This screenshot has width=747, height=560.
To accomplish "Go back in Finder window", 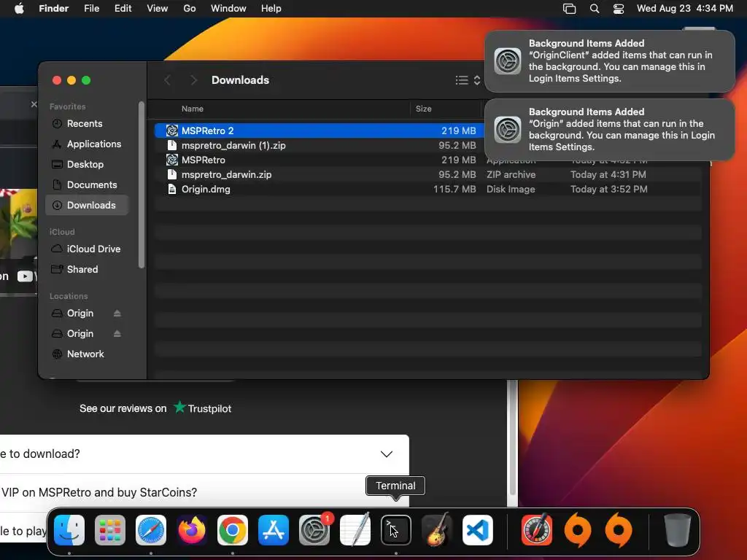I will pos(167,80).
